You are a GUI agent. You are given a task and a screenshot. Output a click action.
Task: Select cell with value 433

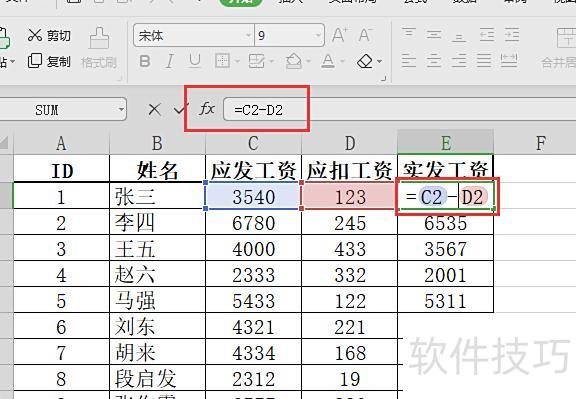[349, 248]
